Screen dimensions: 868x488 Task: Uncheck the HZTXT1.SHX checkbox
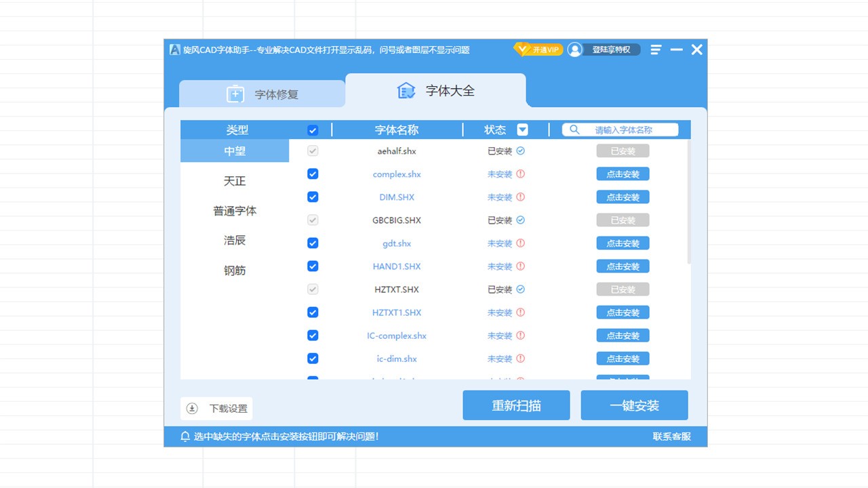[x=313, y=312]
